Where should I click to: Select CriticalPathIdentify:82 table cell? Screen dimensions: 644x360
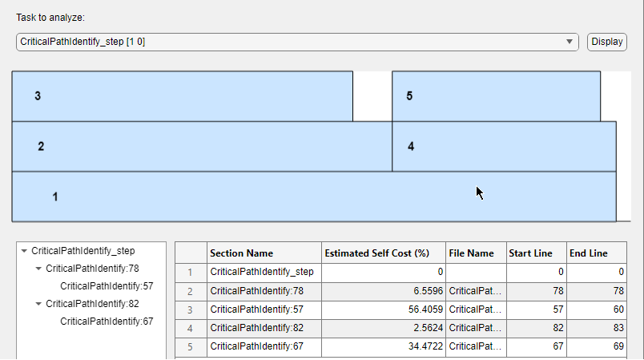(264, 328)
